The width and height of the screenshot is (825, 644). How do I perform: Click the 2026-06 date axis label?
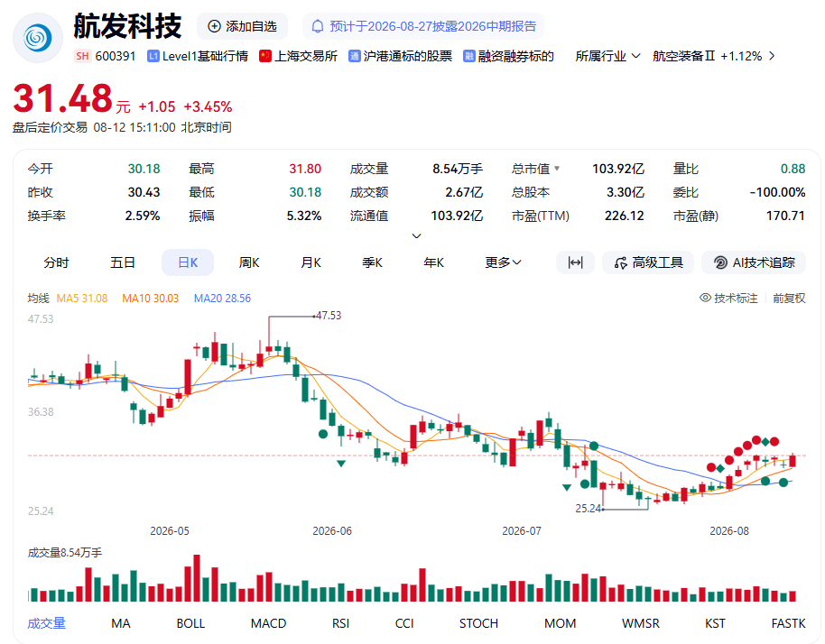point(332,531)
